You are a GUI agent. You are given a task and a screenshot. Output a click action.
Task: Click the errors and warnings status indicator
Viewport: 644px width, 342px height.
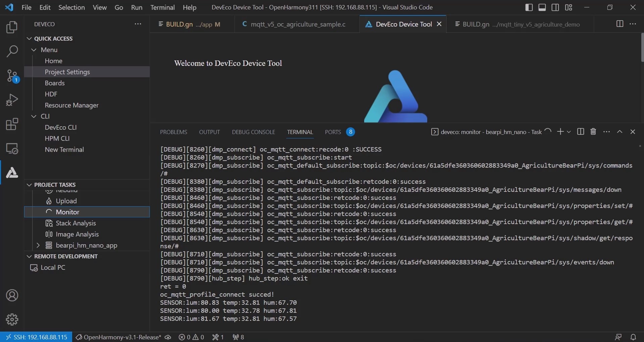[191, 337]
